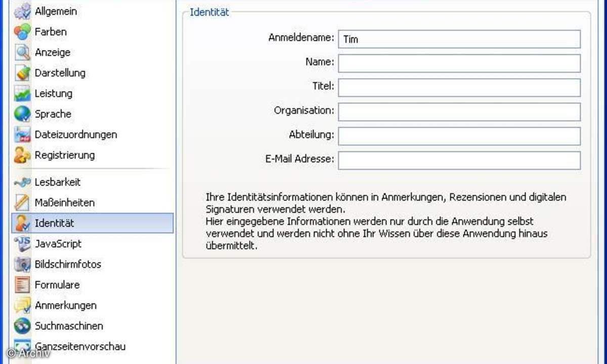Click into the Name input field
This screenshot has width=607, height=364.
[459, 63]
